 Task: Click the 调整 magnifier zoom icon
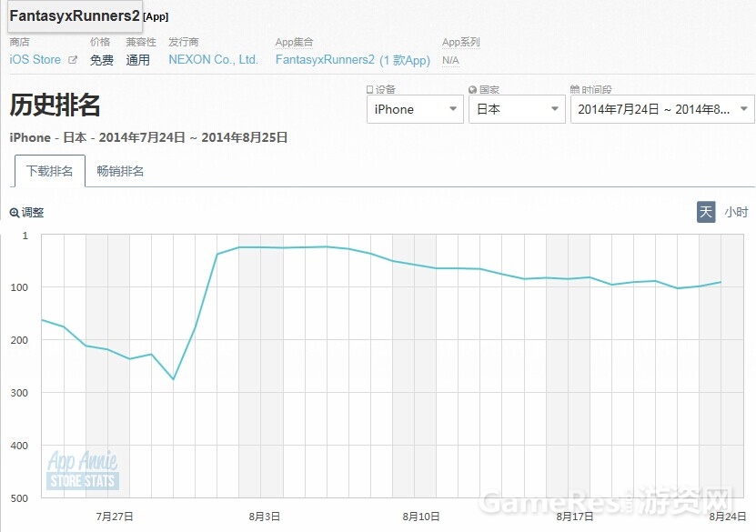(15, 213)
